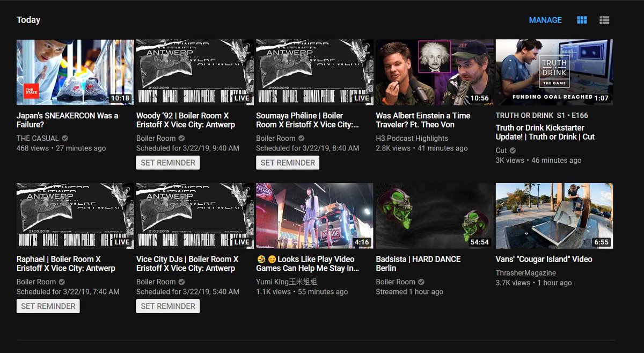Click '3.7K views • 1 hour ago' text

point(534,283)
